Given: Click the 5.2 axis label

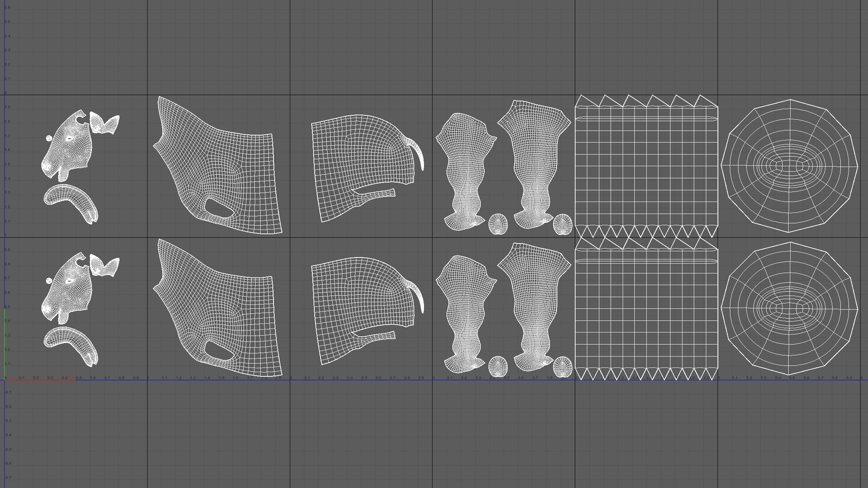Looking at the screenshot, I should coord(749,378).
